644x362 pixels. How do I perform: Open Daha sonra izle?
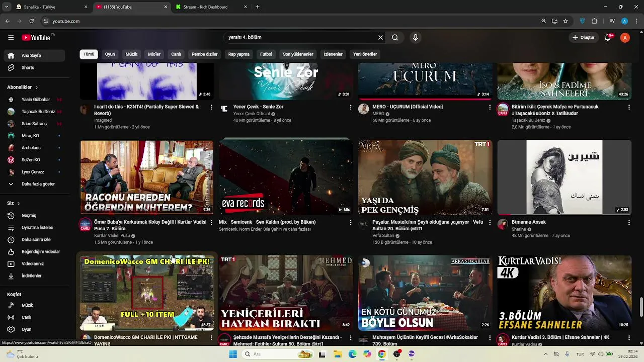coord(34,239)
